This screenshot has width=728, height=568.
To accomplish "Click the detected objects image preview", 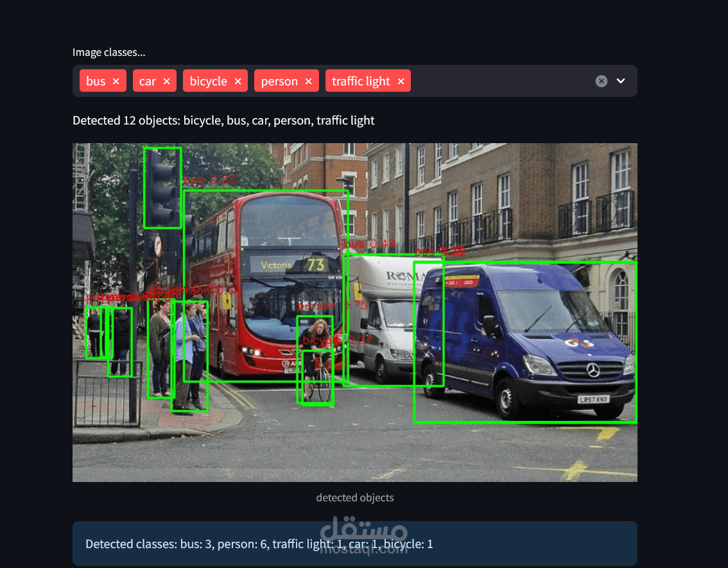I will pyautogui.click(x=354, y=313).
